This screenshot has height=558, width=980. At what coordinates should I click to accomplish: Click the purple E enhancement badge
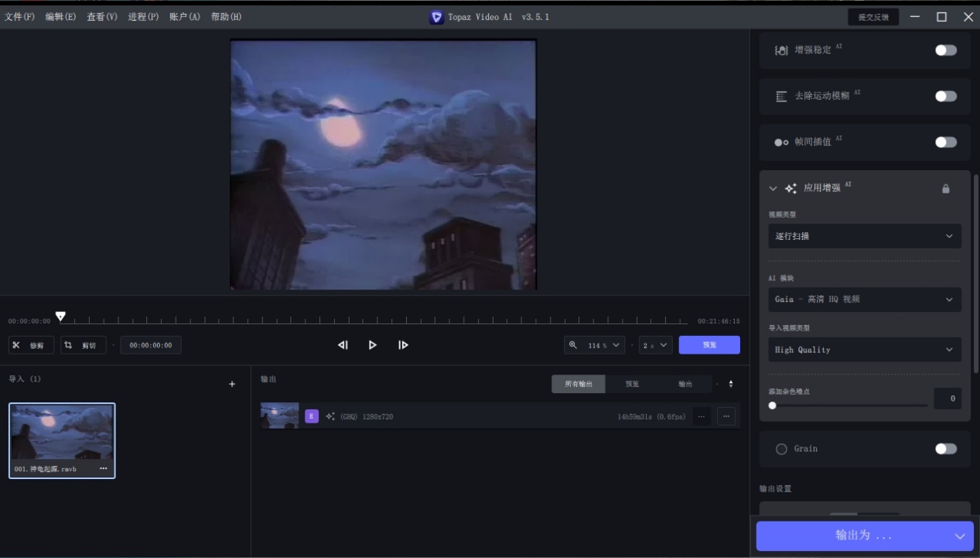coord(312,416)
